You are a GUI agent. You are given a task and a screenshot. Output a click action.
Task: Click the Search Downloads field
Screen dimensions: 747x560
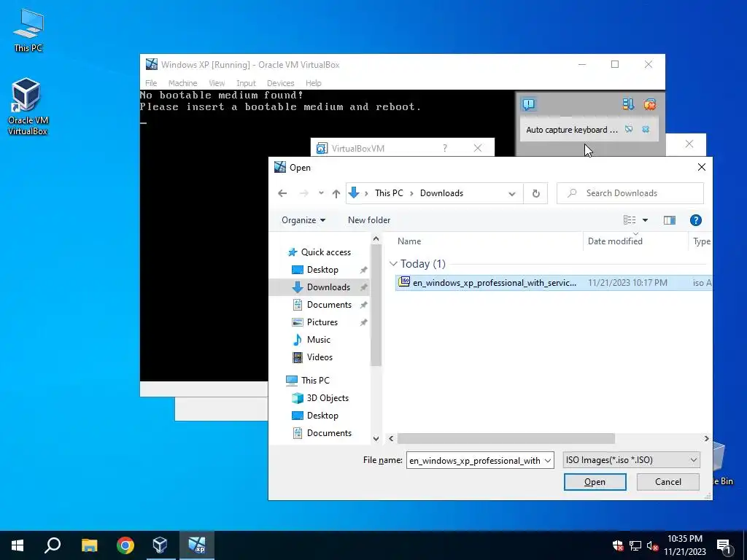(630, 193)
